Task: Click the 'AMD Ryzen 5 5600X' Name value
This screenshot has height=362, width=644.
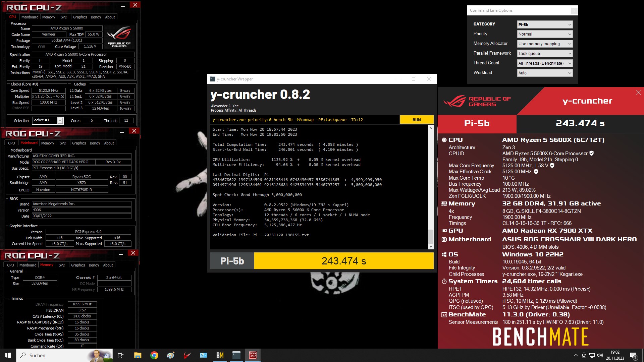Action: (66, 28)
